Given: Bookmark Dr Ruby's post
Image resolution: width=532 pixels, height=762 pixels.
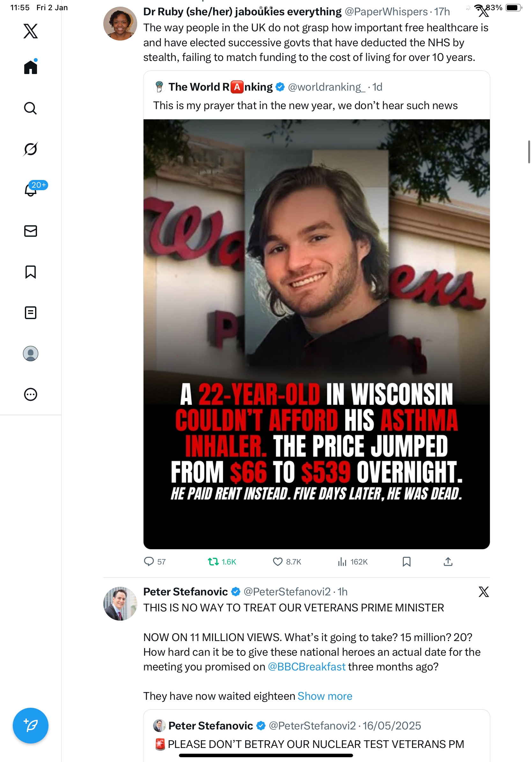Looking at the screenshot, I should click(x=406, y=562).
